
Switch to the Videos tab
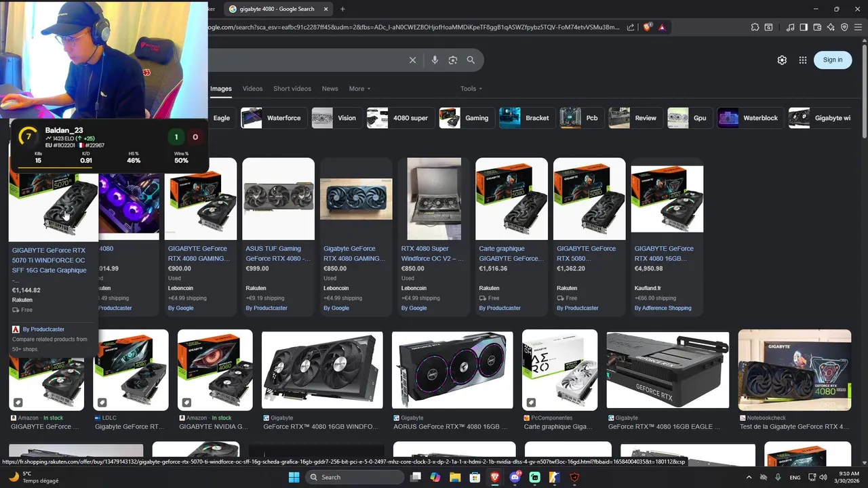[x=252, y=89]
